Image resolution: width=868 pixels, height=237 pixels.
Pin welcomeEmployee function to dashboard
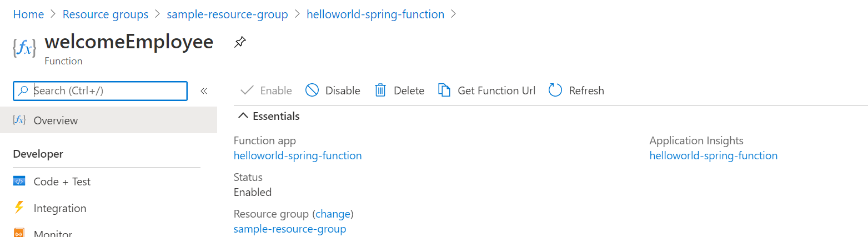pos(240,42)
